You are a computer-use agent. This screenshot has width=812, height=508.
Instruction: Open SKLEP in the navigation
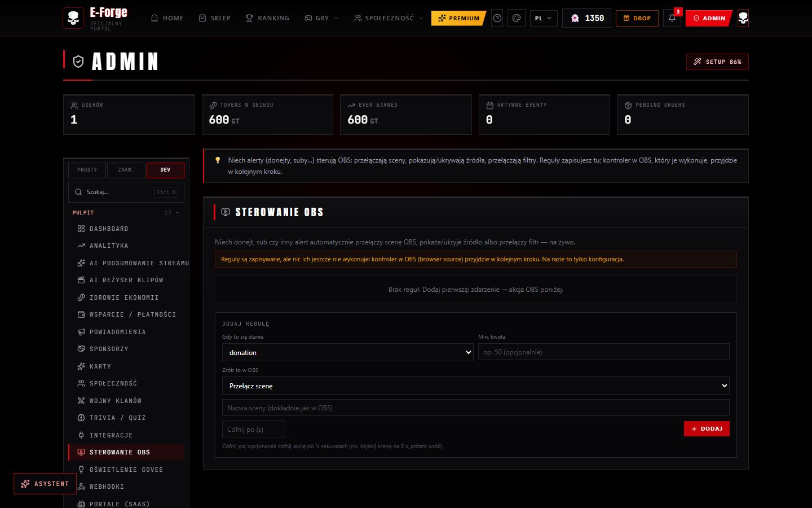coord(215,18)
